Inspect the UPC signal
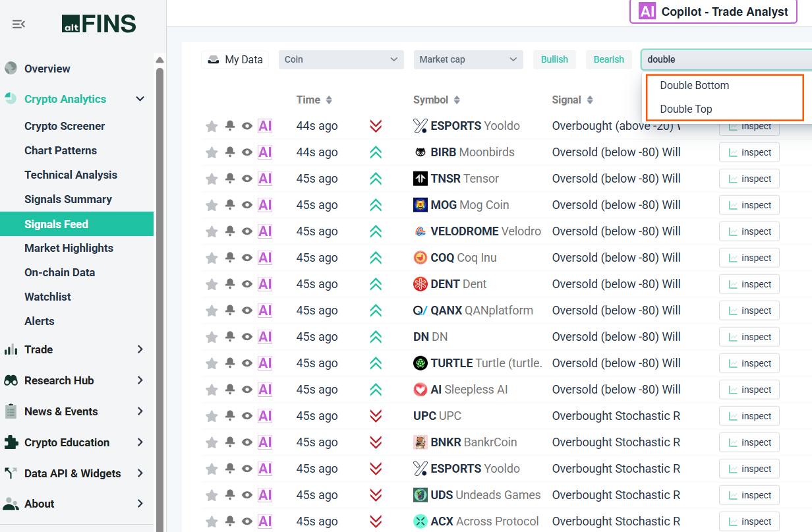Image resolution: width=812 pixels, height=532 pixels. [749, 416]
